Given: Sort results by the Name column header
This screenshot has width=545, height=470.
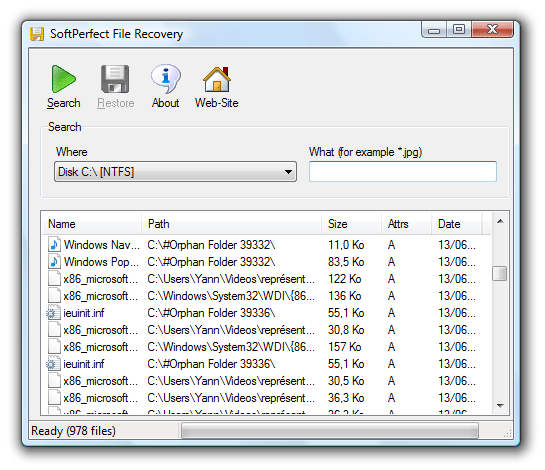Looking at the screenshot, I should click(92, 224).
